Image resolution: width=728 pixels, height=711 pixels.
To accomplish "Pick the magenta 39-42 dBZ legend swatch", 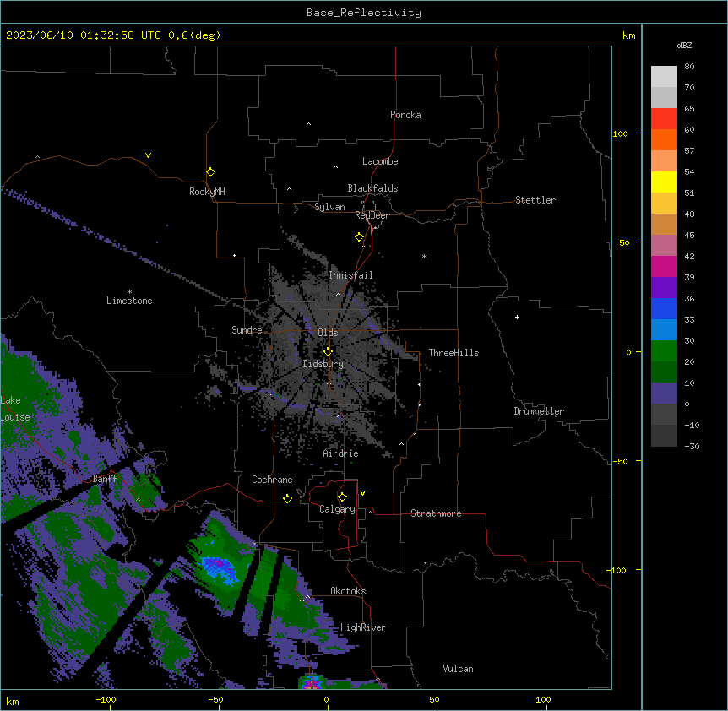I will pyautogui.click(x=664, y=266).
